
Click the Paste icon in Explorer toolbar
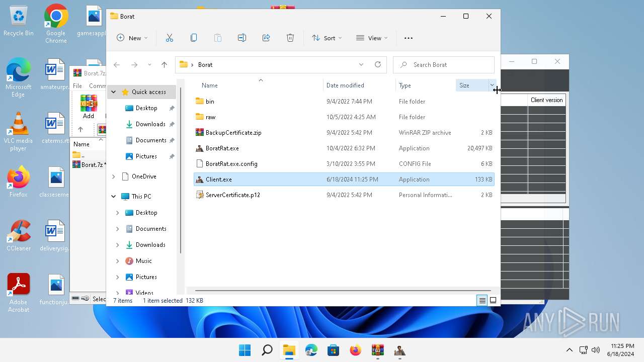point(218,38)
